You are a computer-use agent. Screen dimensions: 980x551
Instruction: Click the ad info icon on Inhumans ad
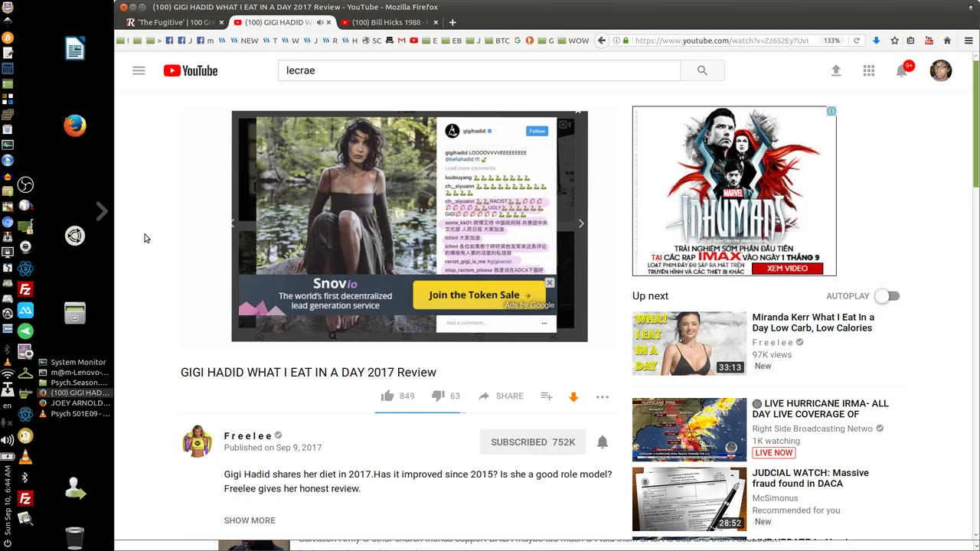[831, 111]
